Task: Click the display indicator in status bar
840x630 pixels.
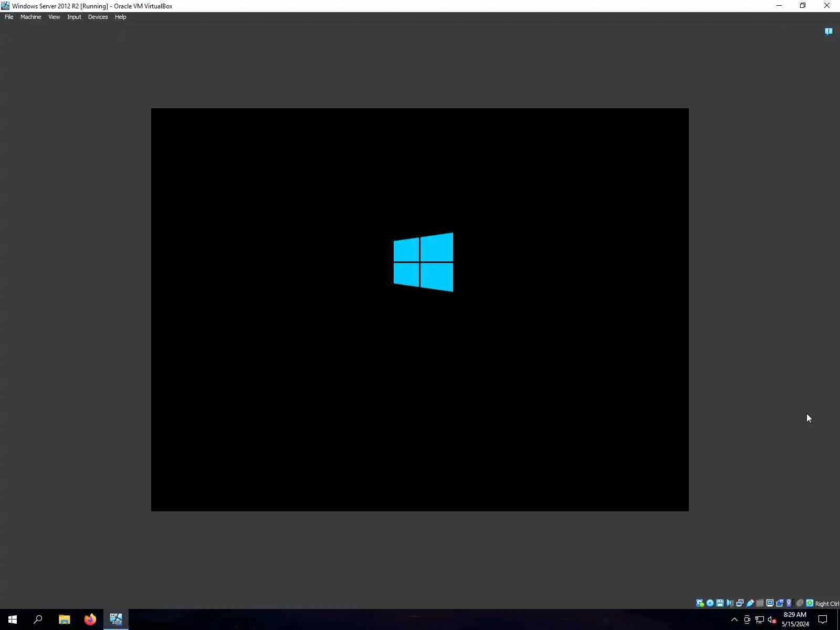Action: (x=770, y=603)
